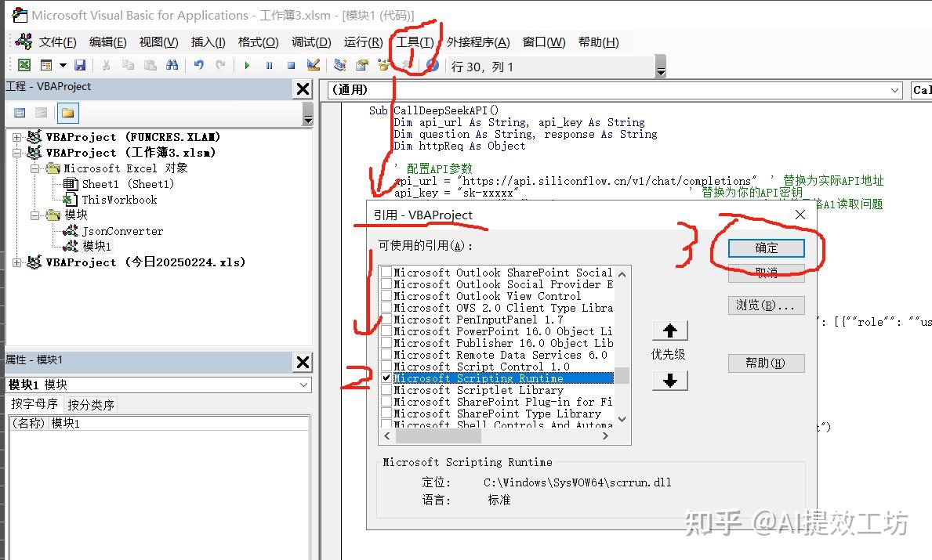932x560 pixels.
Task: Close the References dialog with X
Action: click(x=800, y=215)
